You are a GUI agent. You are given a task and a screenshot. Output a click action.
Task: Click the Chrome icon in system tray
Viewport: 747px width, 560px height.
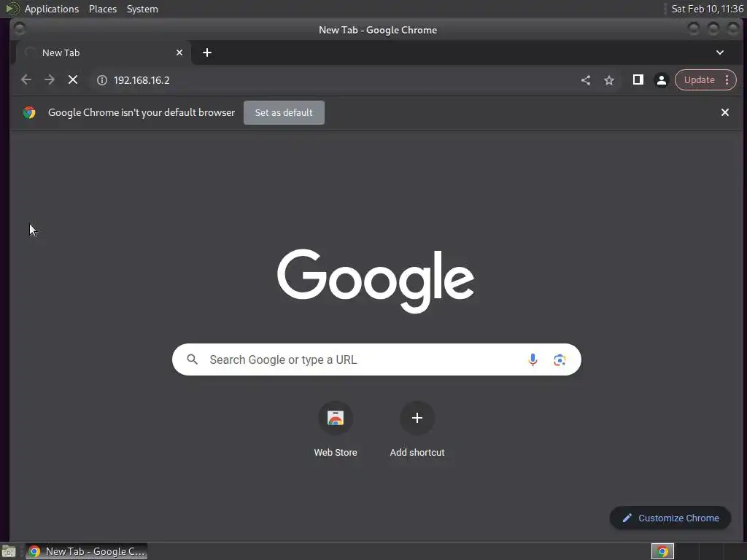point(662,551)
